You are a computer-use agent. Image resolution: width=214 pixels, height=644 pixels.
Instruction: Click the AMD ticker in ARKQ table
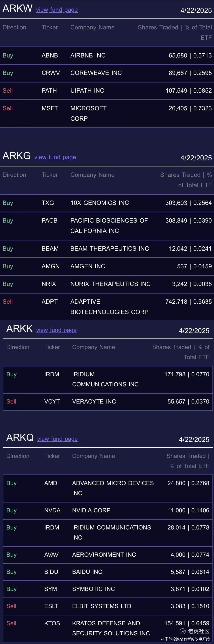coord(51,483)
